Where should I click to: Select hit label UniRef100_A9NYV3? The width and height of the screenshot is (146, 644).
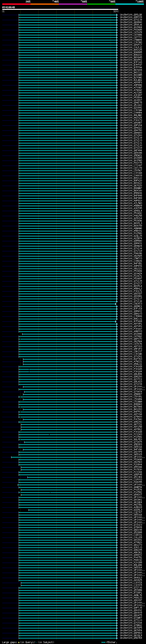(x=131, y=331)
